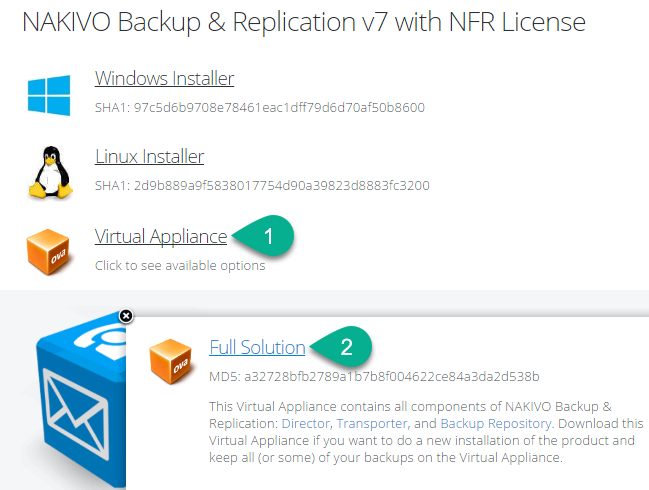Click the NAKIVO Backup & Replication v7 heading
Viewport: 649px width, 490px height.
click(304, 22)
